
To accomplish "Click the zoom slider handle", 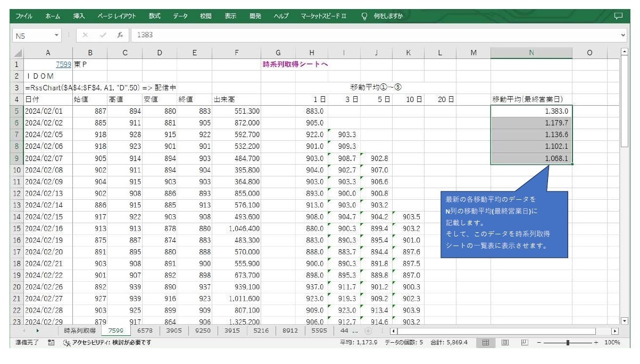I will coord(568,343).
